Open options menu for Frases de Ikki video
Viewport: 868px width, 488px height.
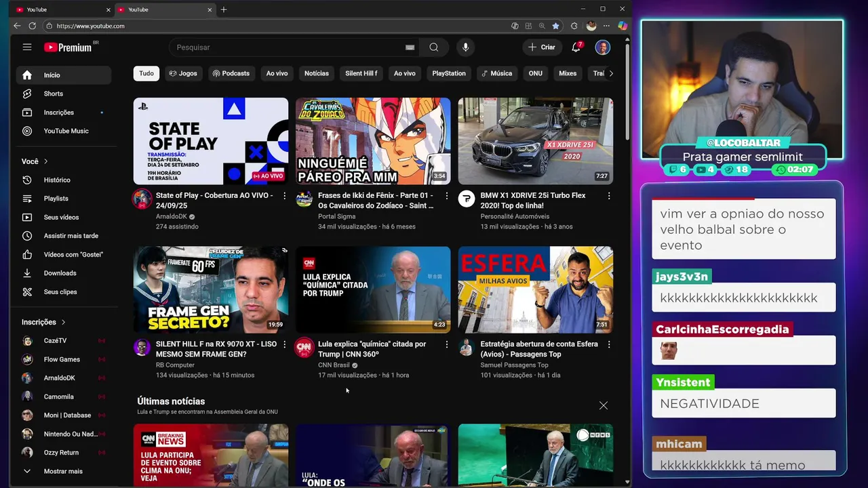[446, 196]
